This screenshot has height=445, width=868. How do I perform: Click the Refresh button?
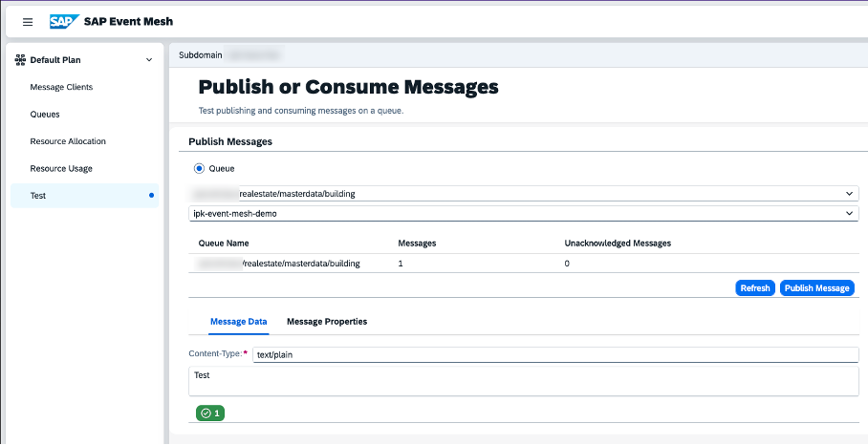point(755,288)
